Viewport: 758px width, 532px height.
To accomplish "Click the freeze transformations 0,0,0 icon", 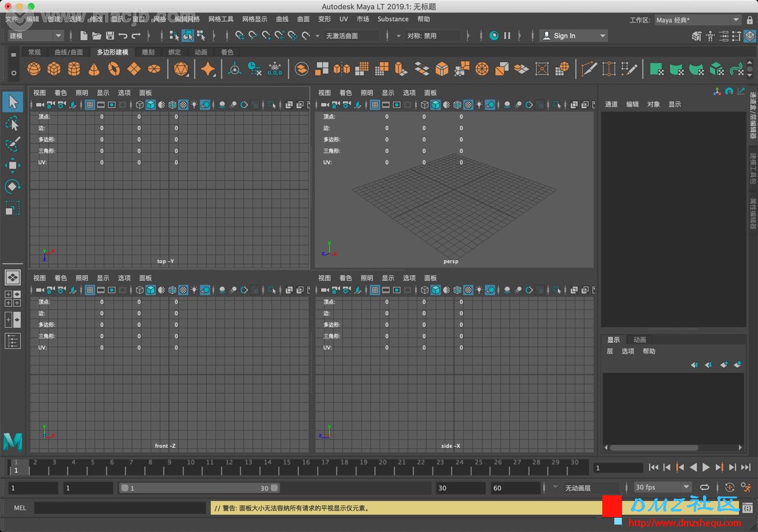I will point(275,69).
